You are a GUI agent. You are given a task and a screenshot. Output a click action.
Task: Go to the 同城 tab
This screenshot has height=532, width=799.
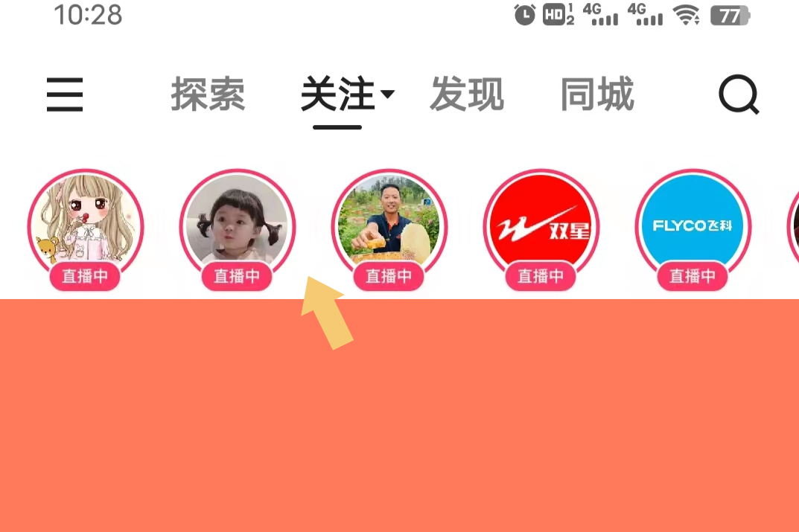point(597,94)
